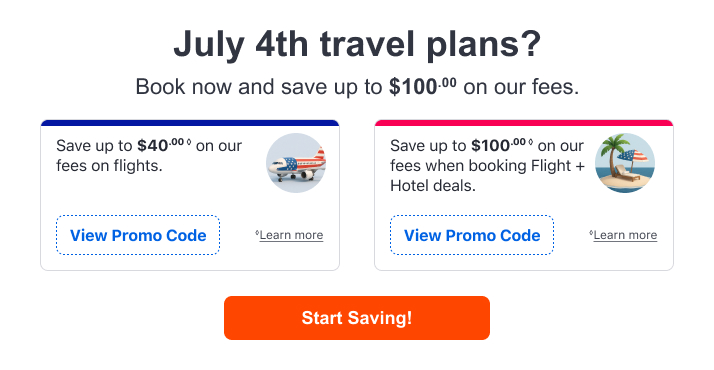714x370 pixels.
Task: Click the red top bar of hotel card
Action: (524, 123)
